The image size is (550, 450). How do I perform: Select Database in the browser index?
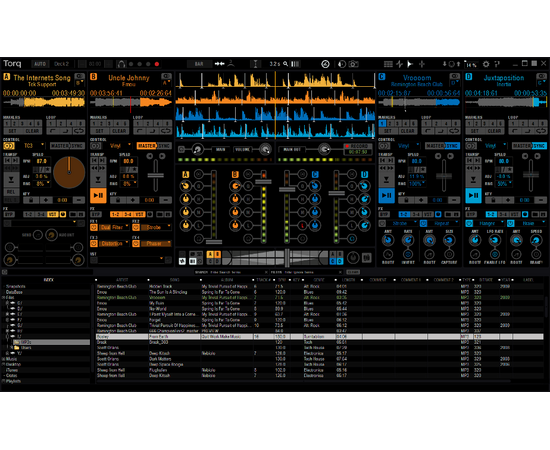pyautogui.click(x=14, y=292)
